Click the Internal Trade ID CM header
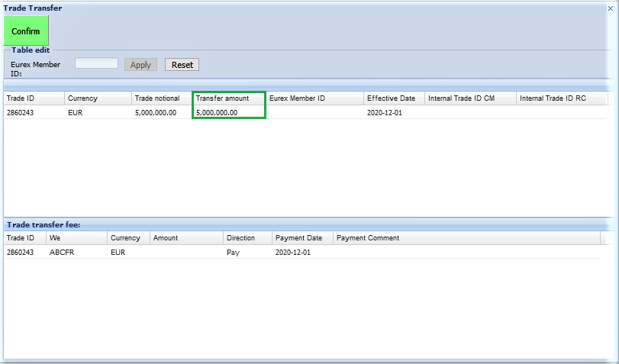This screenshot has height=364, width=619. point(469,98)
